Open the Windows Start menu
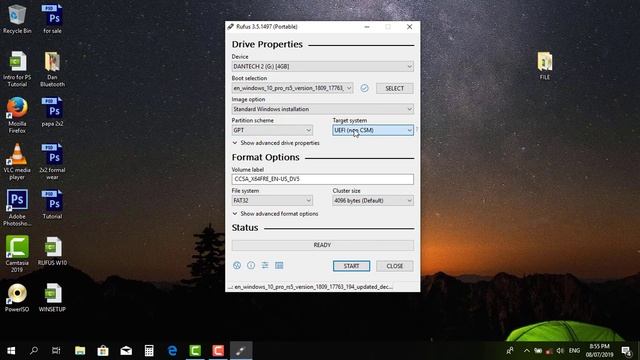 11,350
